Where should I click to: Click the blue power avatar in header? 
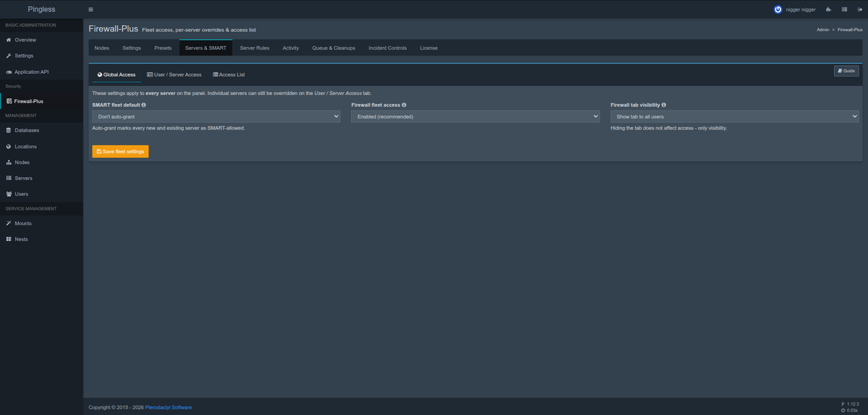tap(778, 9)
